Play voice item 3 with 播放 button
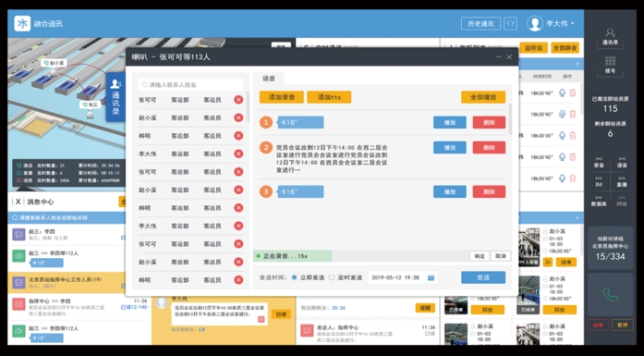Viewport: 644px width, 356px height. click(450, 191)
